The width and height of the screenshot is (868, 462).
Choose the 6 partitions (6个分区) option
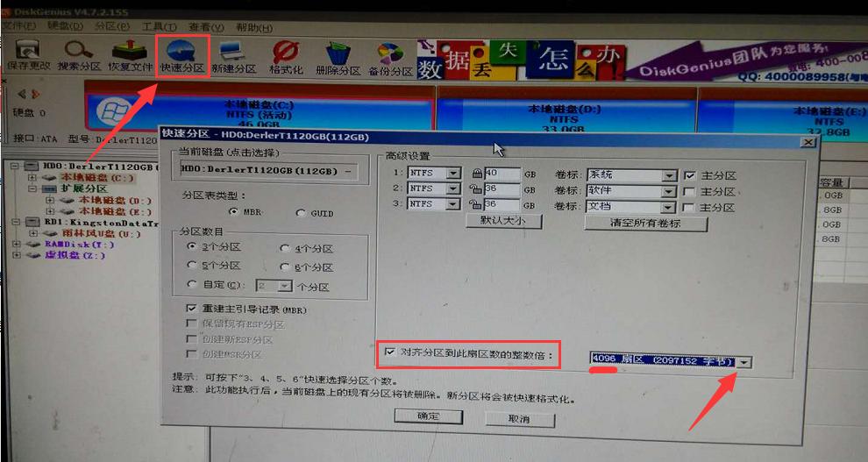click(x=285, y=267)
